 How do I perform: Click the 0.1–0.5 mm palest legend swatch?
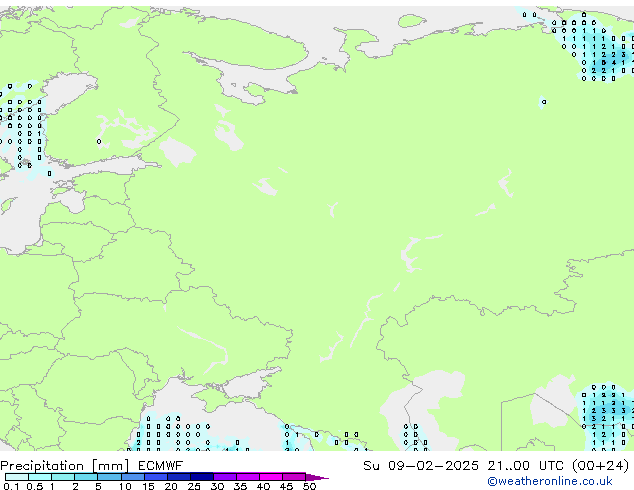point(17,477)
